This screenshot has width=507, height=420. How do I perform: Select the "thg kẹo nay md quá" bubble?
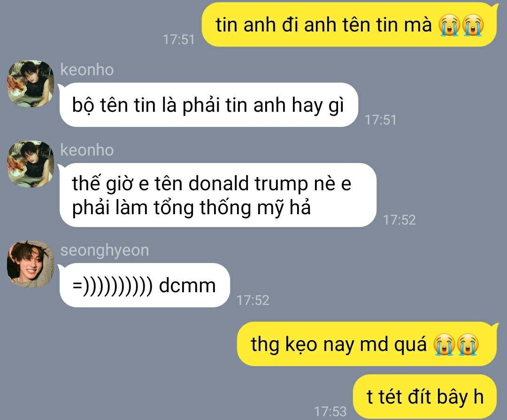(x=368, y=344)
